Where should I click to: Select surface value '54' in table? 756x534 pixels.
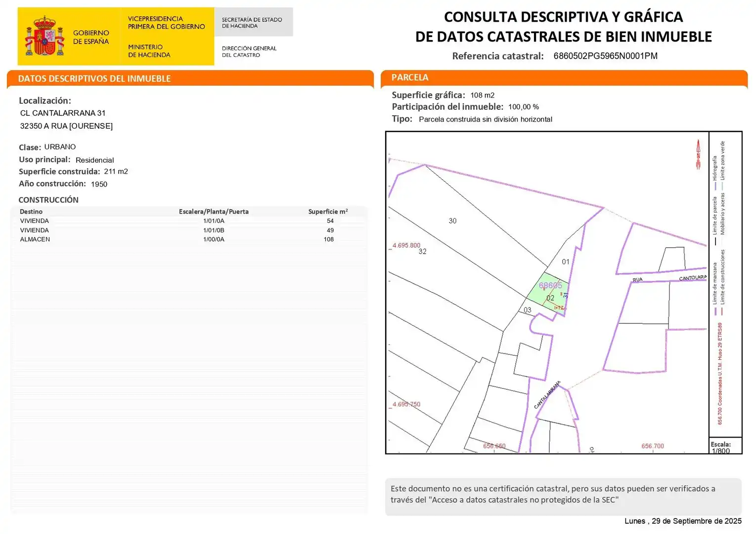[330, 221]
